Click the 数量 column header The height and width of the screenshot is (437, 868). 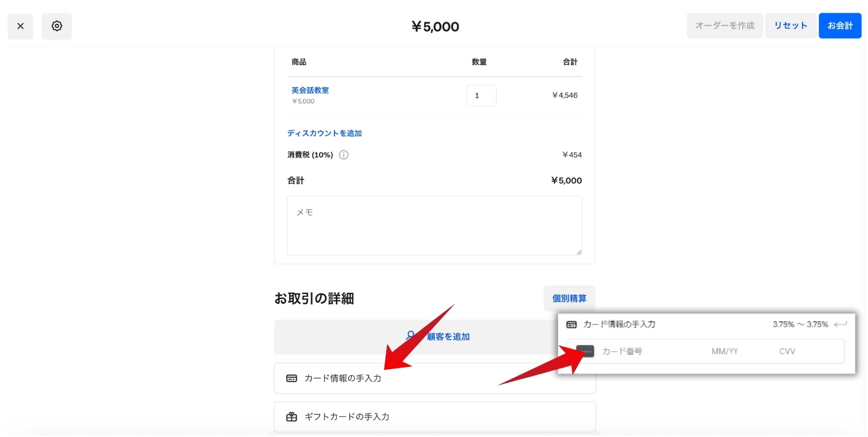(479, 62)
